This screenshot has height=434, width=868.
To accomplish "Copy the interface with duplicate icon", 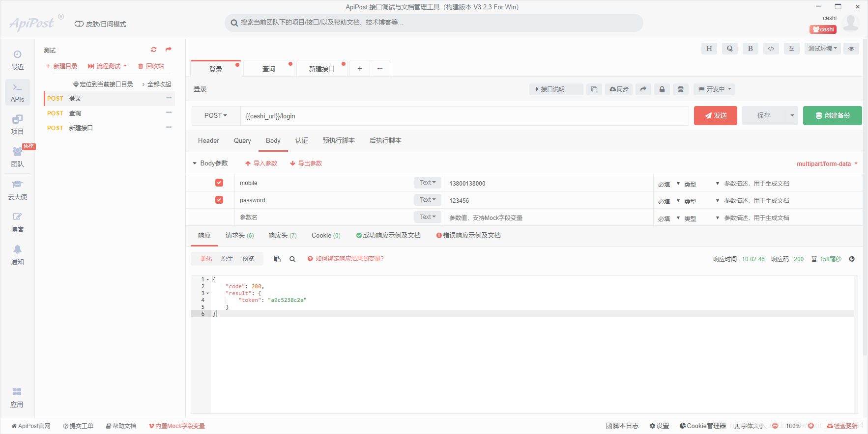I will coord(594,89).
